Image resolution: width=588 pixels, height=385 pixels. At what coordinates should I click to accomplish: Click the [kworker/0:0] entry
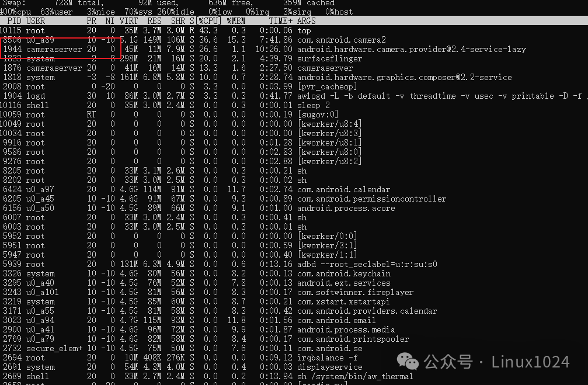pos(328,236)
